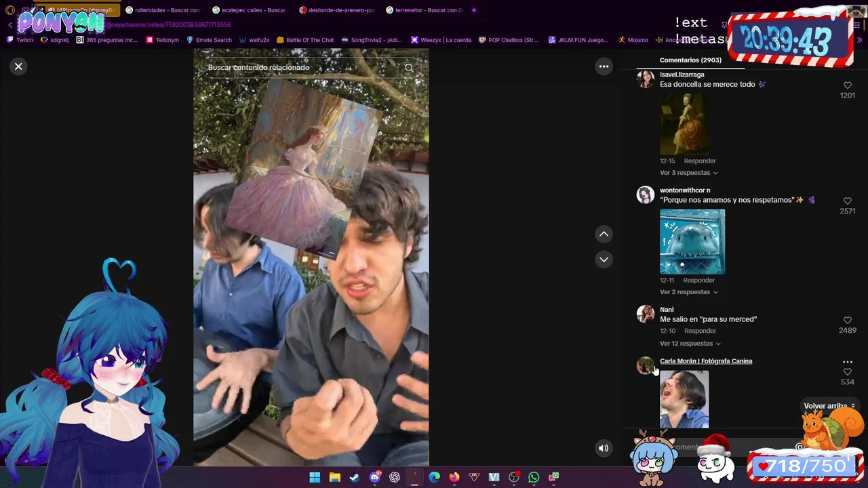Screen dimensions: 868x488
Task: Open ChatGPT from the taskbar
Action: click(x=395, y=477)
